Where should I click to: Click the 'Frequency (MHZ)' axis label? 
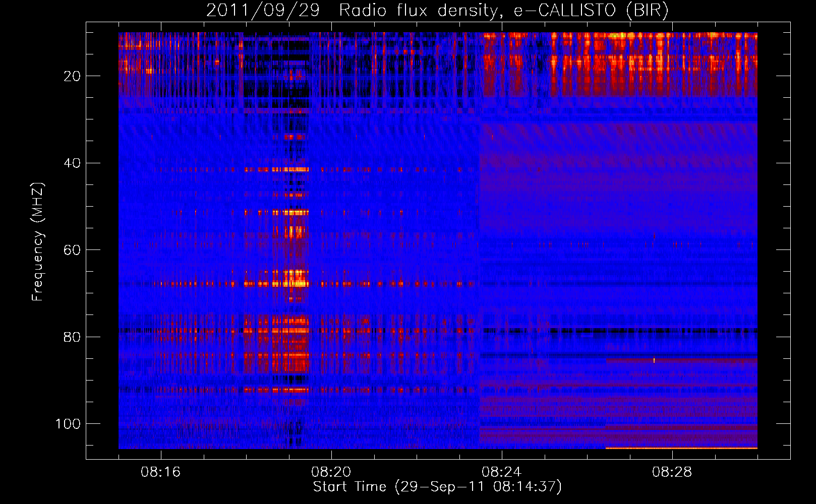tap(38, 242)
